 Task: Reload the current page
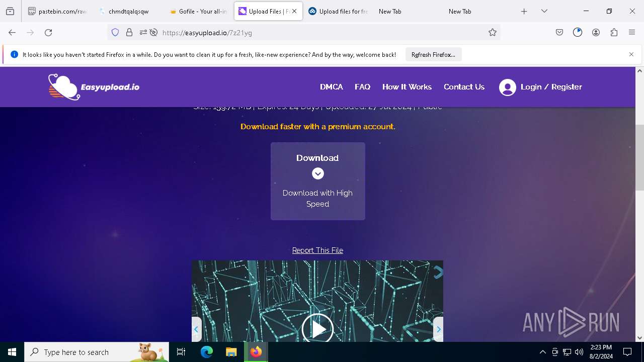point(48,32)
